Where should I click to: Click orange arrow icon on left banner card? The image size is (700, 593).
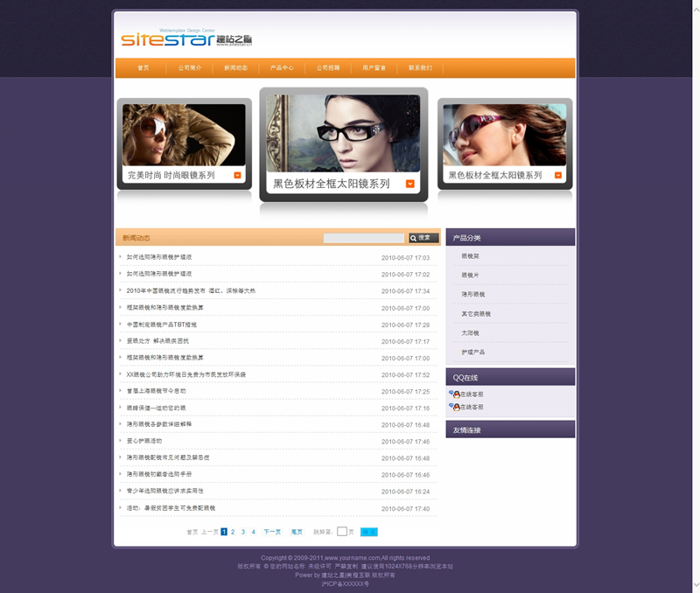coord(237,175)
